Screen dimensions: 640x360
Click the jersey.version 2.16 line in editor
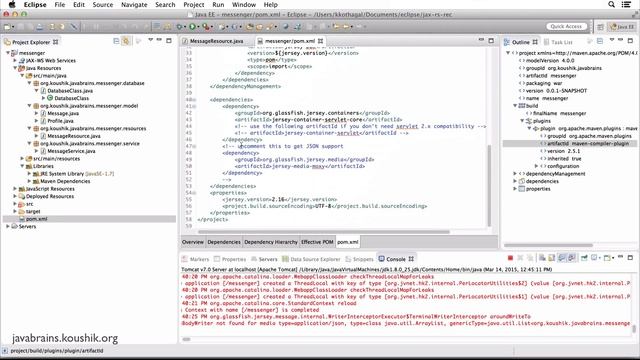[280, 200]
